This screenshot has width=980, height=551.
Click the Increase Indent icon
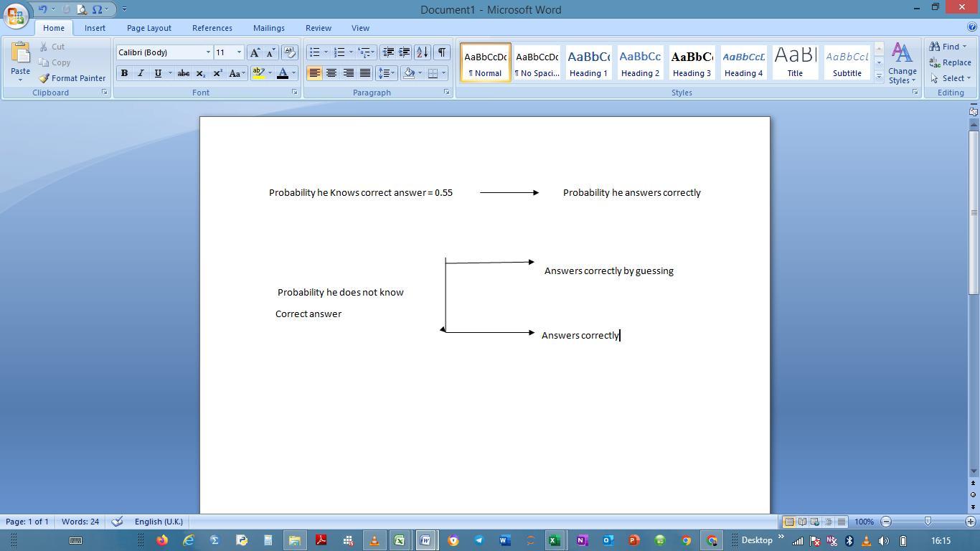(405, 52)
